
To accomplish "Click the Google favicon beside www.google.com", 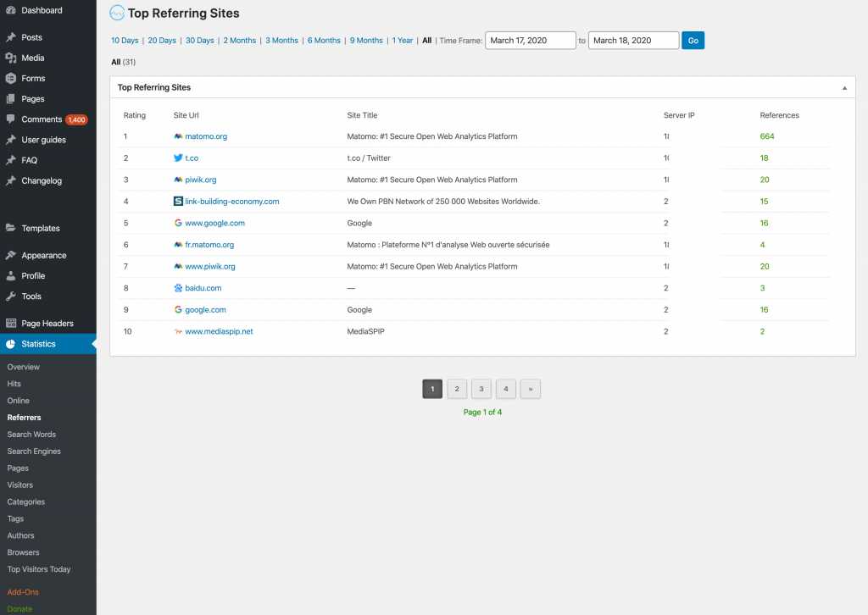I will [x=178, y=223].
